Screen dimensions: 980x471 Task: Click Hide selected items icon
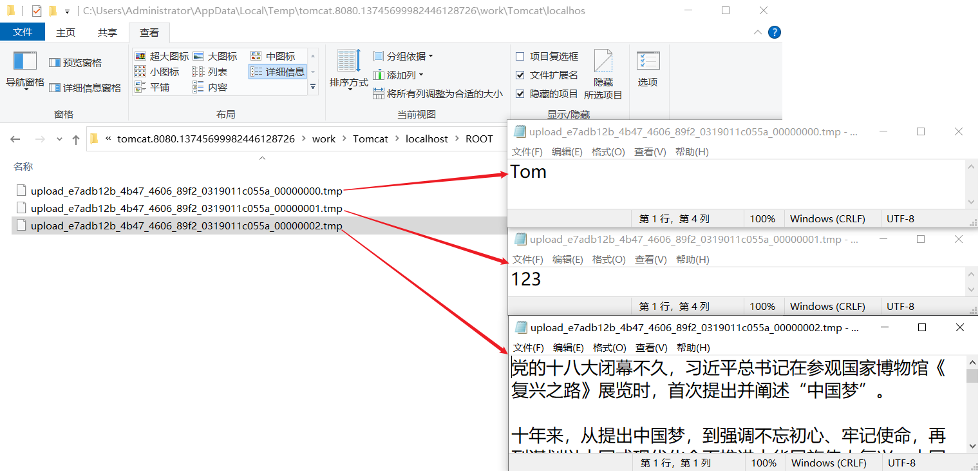click(x=603, y=62)
